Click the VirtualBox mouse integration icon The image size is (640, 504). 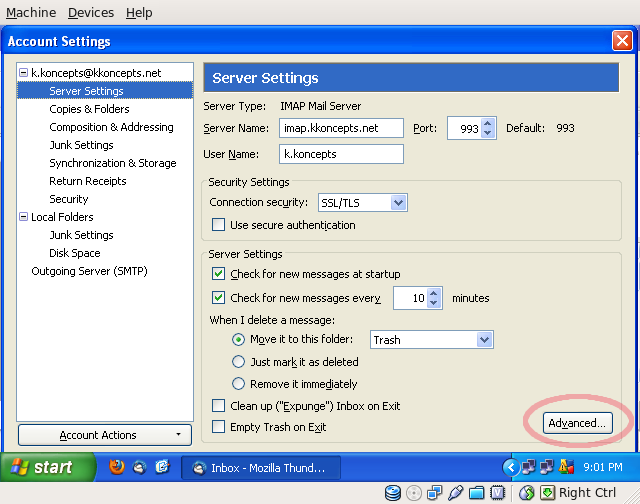pyautogui.click(x=527, y=493)
